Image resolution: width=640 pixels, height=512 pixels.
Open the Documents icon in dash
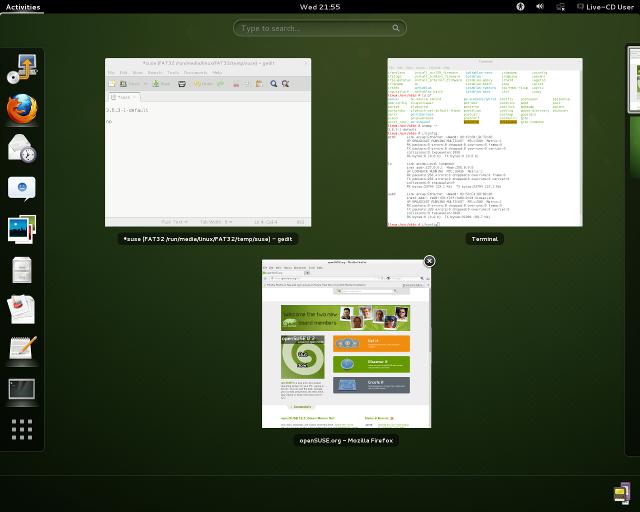[22, 309]
